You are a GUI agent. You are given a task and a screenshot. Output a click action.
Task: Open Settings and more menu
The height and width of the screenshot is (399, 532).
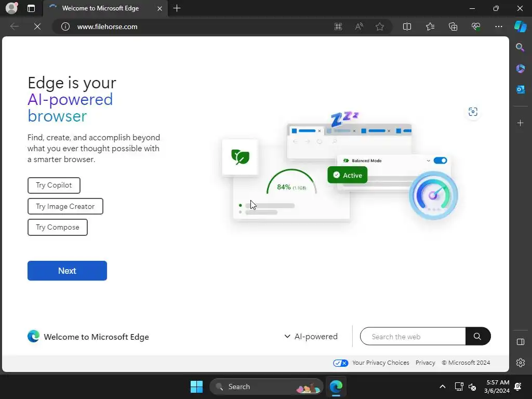pyautogui.click(x=498, y=26)
